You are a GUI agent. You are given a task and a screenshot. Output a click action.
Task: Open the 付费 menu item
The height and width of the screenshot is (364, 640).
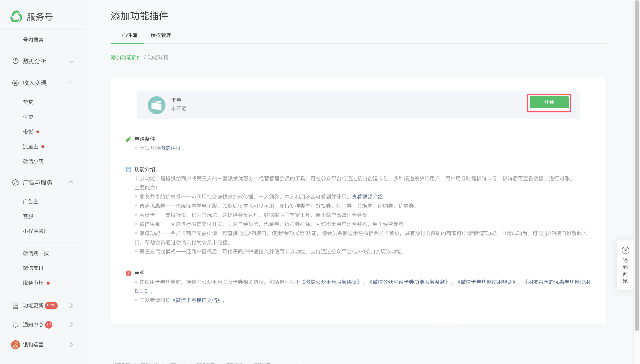click(x=28, y=117)
